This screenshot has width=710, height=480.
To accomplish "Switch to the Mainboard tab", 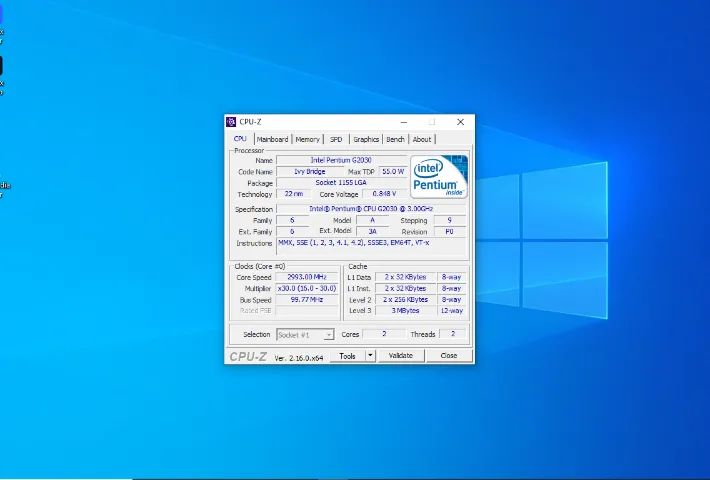I will 273,139.
